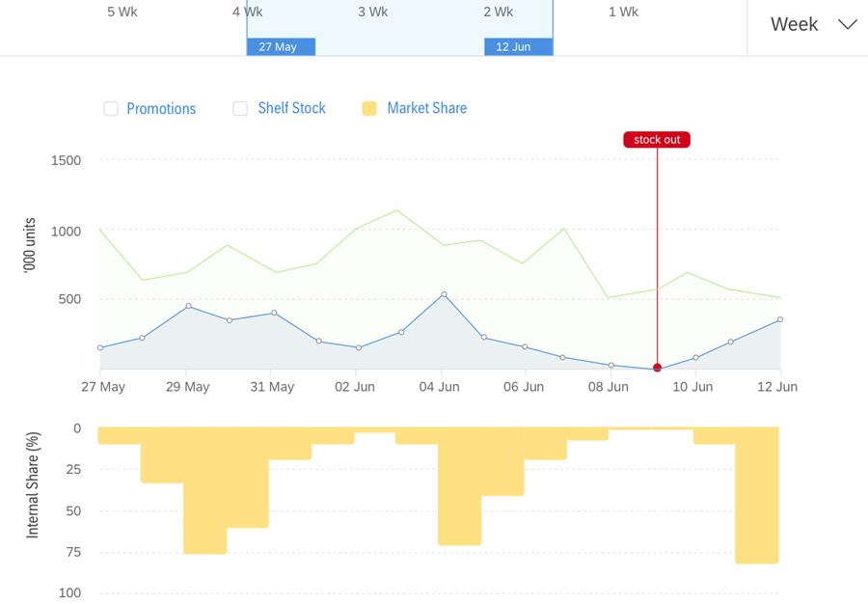This screenshot has width=868, height=604.
Task: Click the '000 units axis title
Action: point(29,245)
